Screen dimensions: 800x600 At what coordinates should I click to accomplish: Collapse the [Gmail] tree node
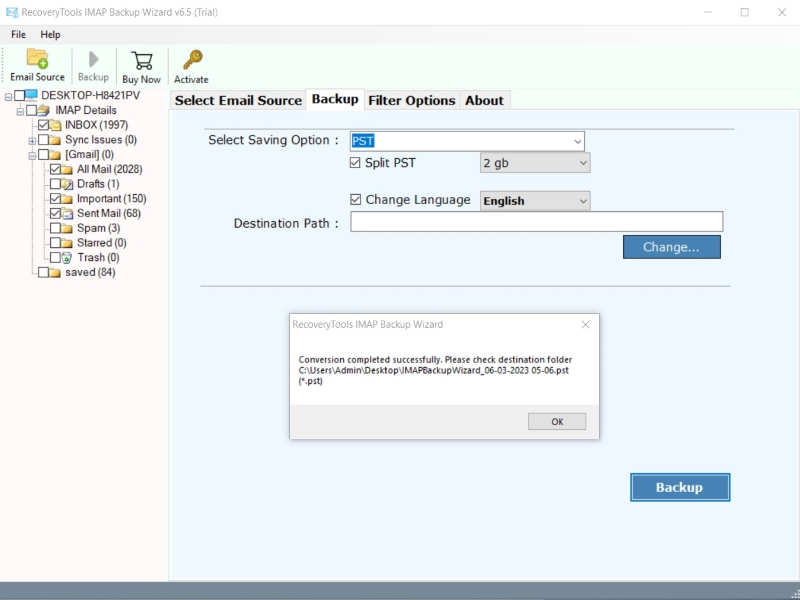[32, 156]
